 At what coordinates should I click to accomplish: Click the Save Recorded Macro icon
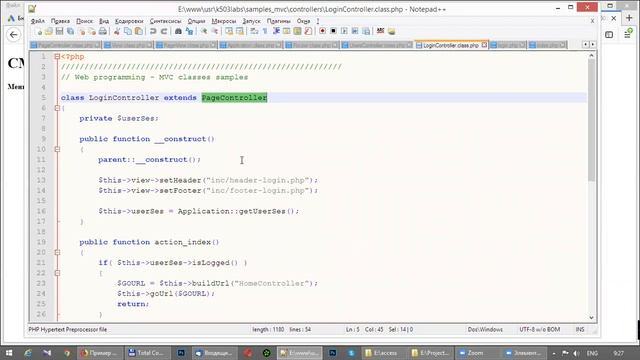tap(366, 31)
